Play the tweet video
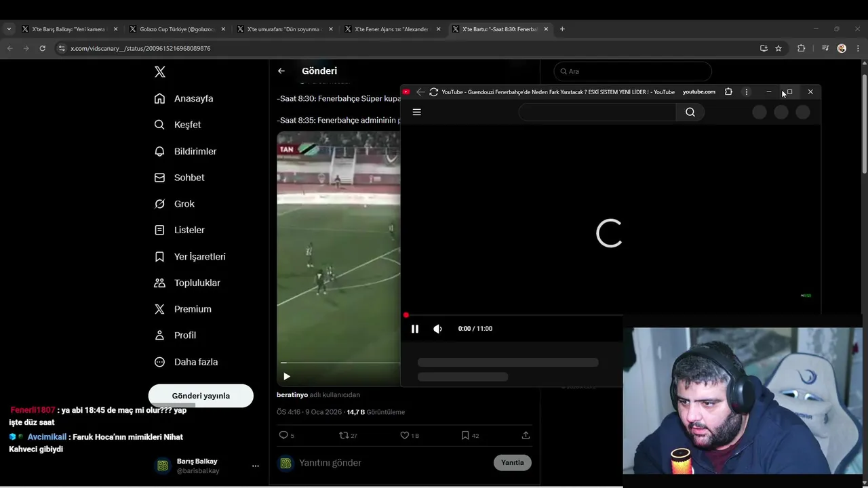The width and height of the screenshot is (868, 488). coord(287,376)
